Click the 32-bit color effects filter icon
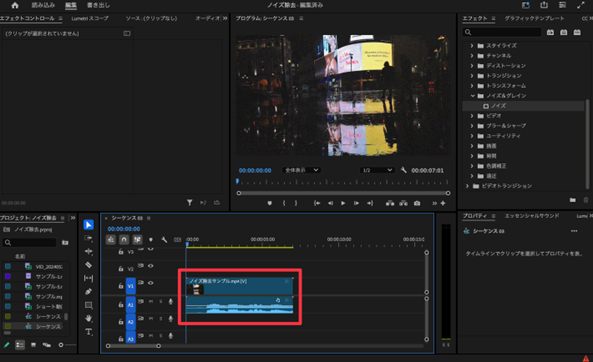The width and height of the screenshot is (593, 362). point(564,33)
